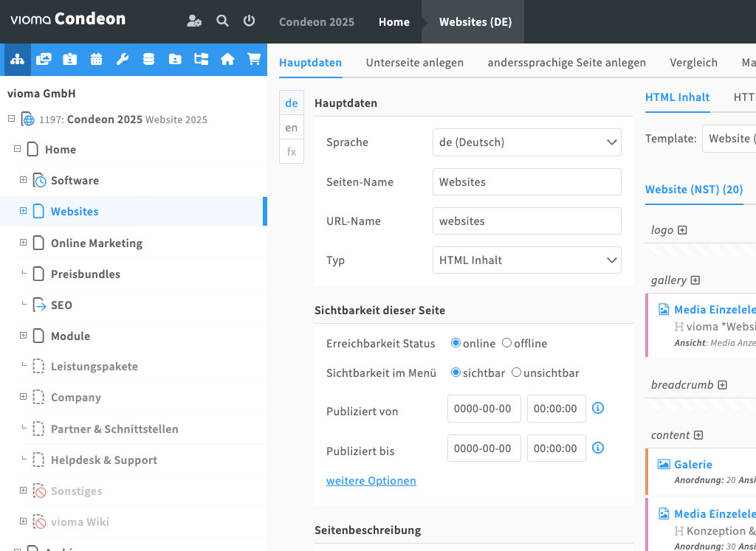Select the HTML Inhalt tab

point(678,97)
